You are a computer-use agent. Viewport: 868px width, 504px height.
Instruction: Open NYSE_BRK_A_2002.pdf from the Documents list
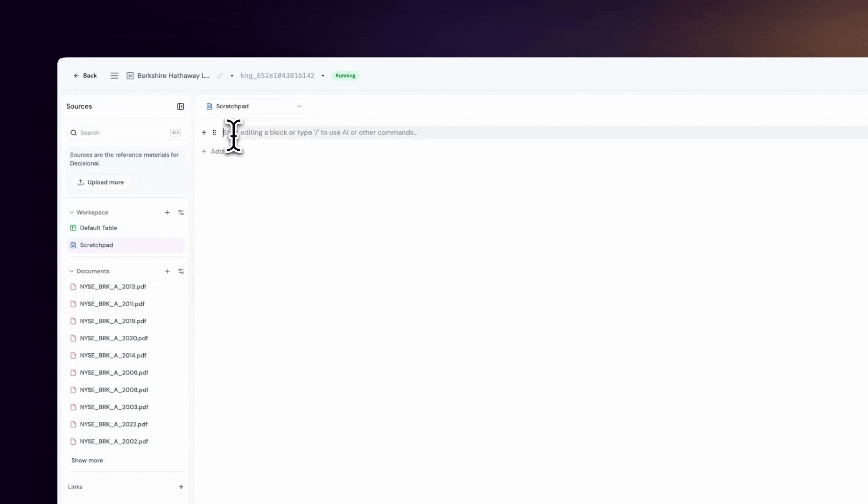113,441
